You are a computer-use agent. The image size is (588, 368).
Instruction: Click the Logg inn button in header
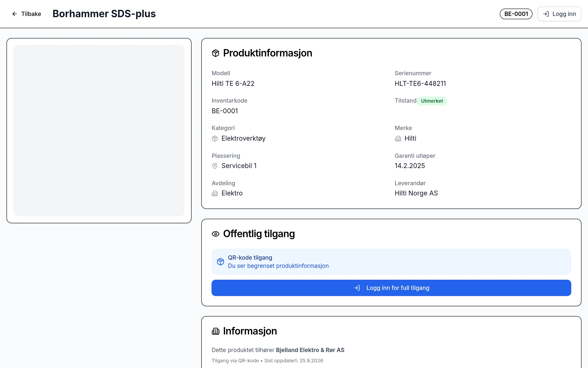pyautogui.click(x=559, y=14)
